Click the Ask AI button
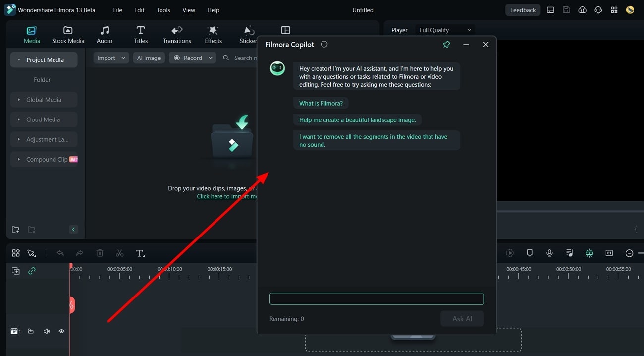The width and height of the screenshot is (644, 356). (x=462, y=319)
